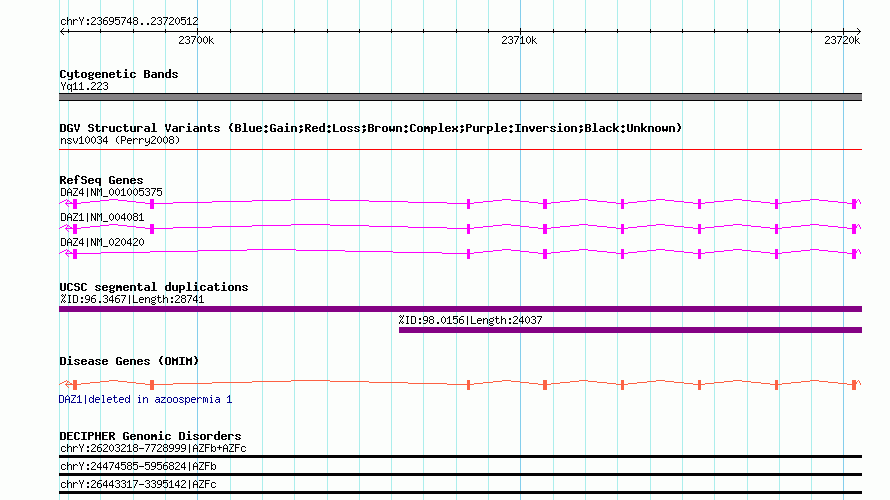
Task: Open the RefSeq Genes track title
Action: pyautogui.click(x=101, y=180)
